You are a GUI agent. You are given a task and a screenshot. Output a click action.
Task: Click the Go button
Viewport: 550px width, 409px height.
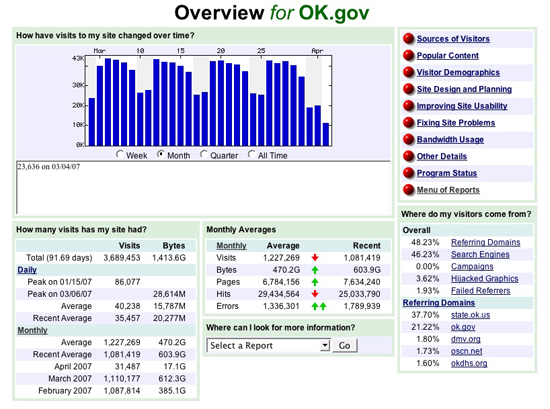pyautogui.click(x=344, y=346)
